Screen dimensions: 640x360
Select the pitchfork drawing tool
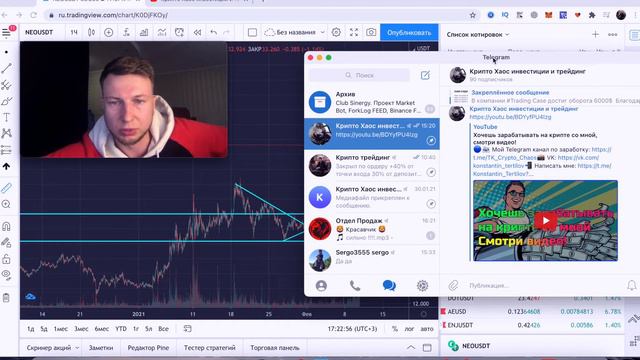click(x=6, y=85)
